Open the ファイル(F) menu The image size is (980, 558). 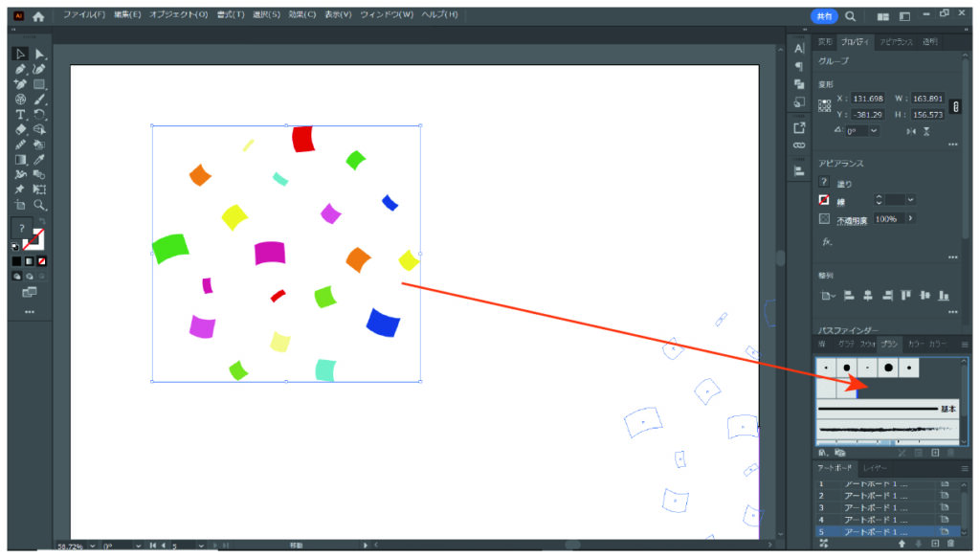click(x=84, y=14)
